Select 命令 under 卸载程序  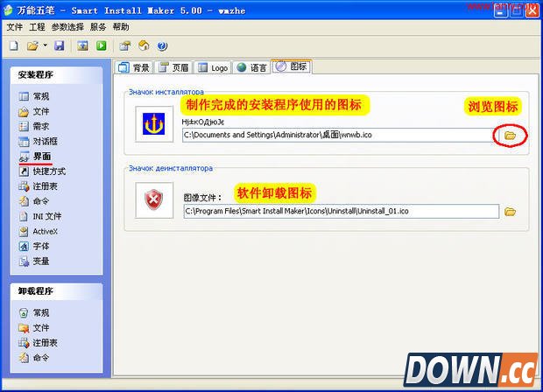[34, 357]
